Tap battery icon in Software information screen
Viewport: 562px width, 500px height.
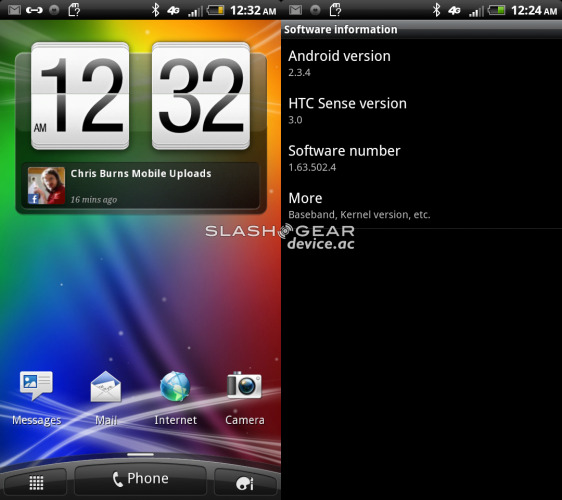[497, 10]
